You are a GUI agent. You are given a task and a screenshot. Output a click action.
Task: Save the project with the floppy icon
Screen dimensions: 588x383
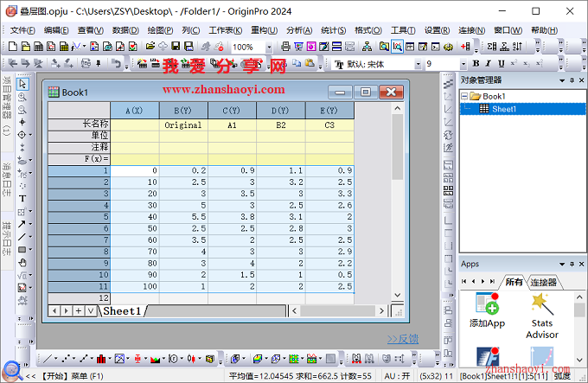[176, 46]
